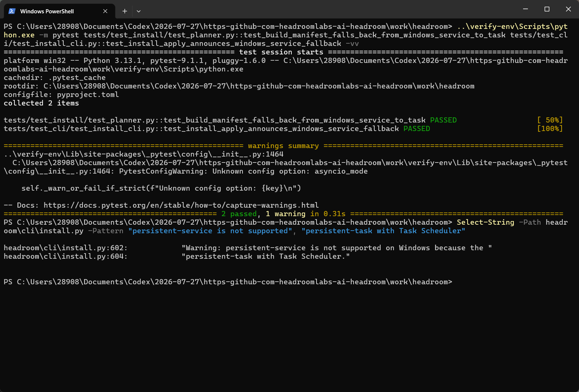
Task: Close the terminal window
Action: pos(568,9)
